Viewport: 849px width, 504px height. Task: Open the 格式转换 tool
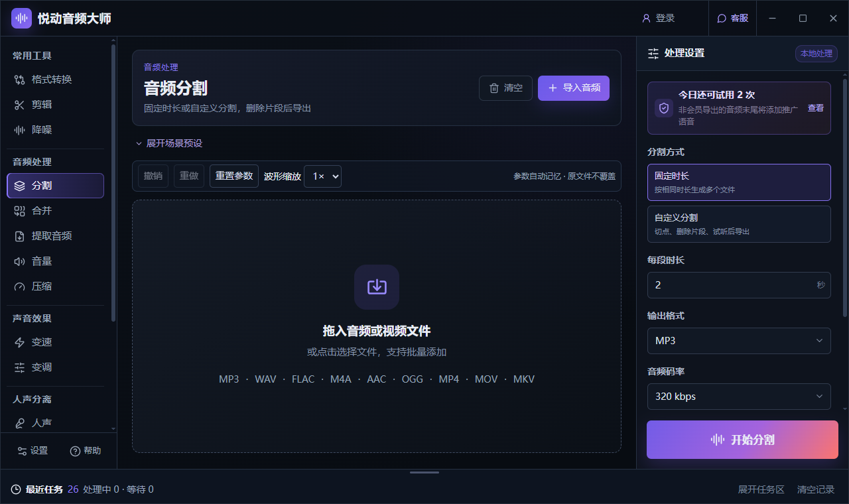(55, 80)
